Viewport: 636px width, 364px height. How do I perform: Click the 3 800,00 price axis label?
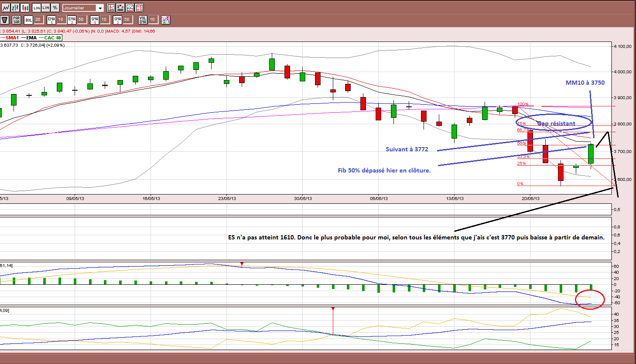click(623, 124)
